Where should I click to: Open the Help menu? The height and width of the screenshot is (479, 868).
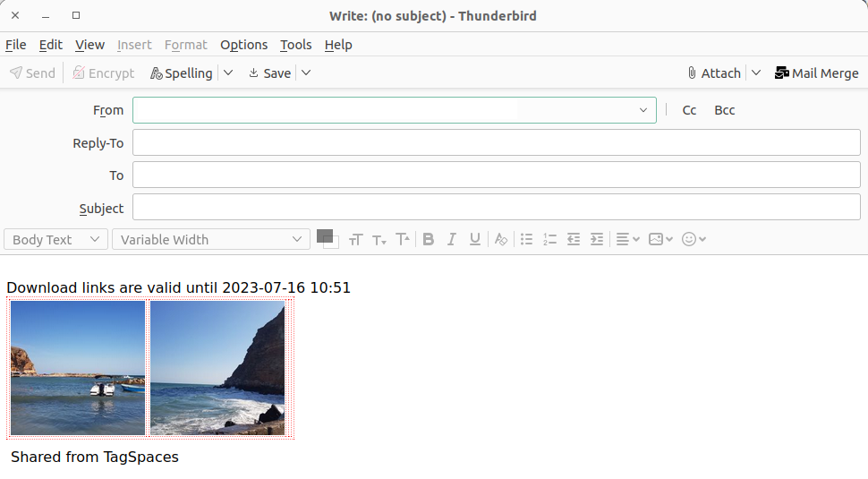click(x=338, y=45)
